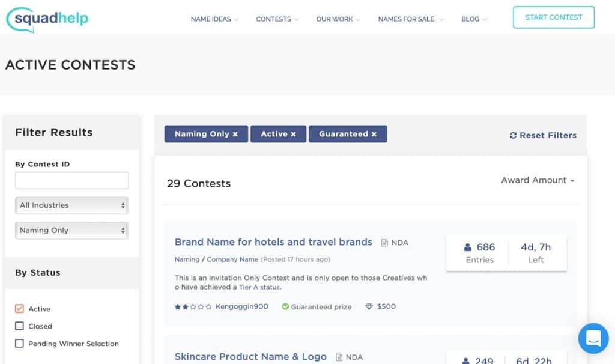Open the live chat widget
The image size is (615, 364).
(x=593, y=338)
